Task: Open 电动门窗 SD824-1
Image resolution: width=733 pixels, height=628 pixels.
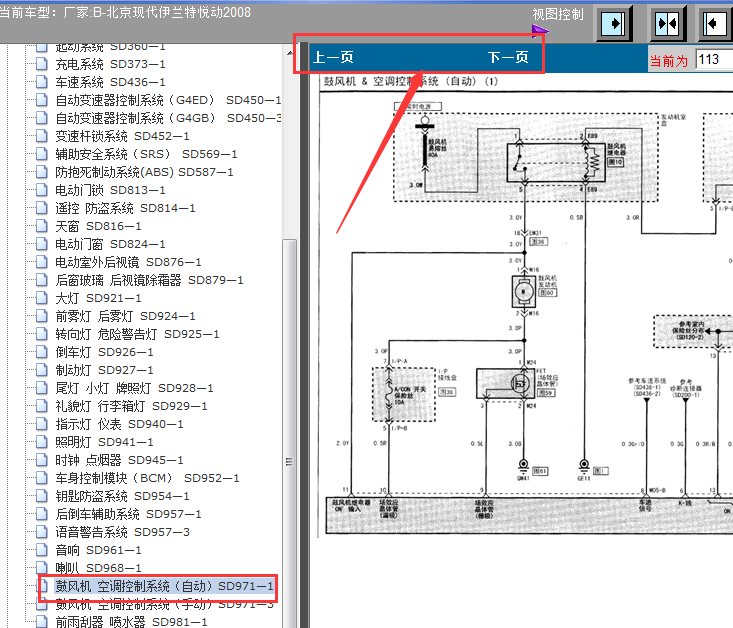Action: click(110, 244)
